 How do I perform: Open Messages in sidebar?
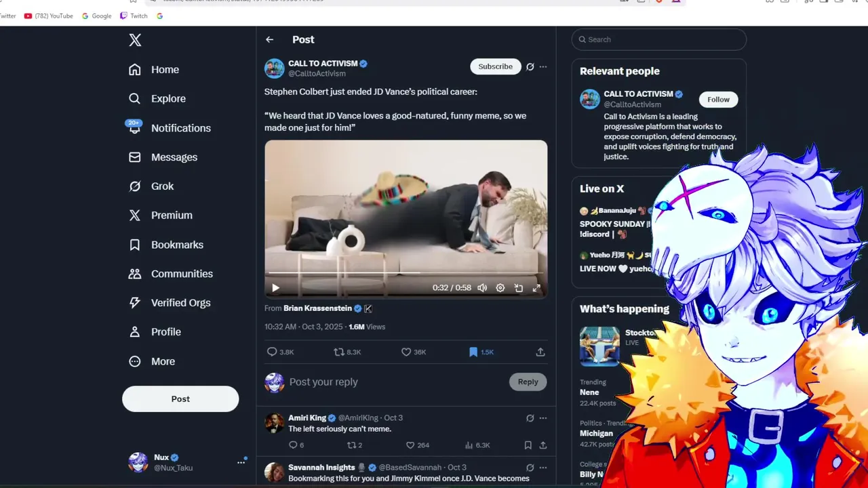[163, 157]
